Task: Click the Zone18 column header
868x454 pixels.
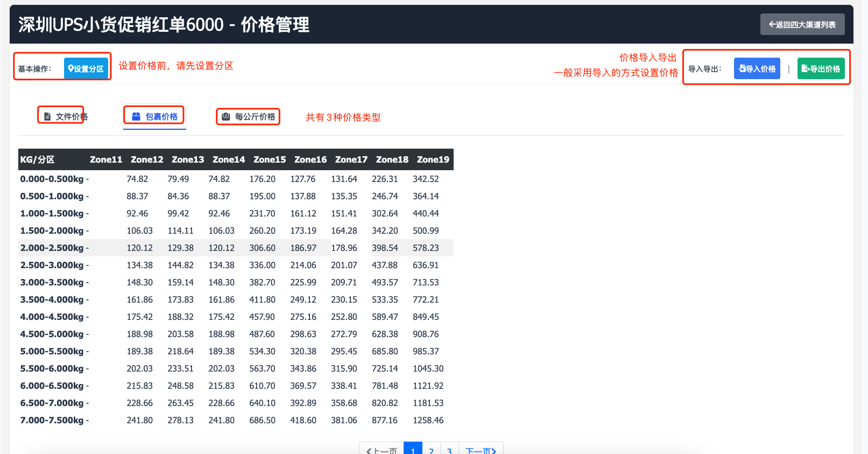Action: [x=392, y=159]
